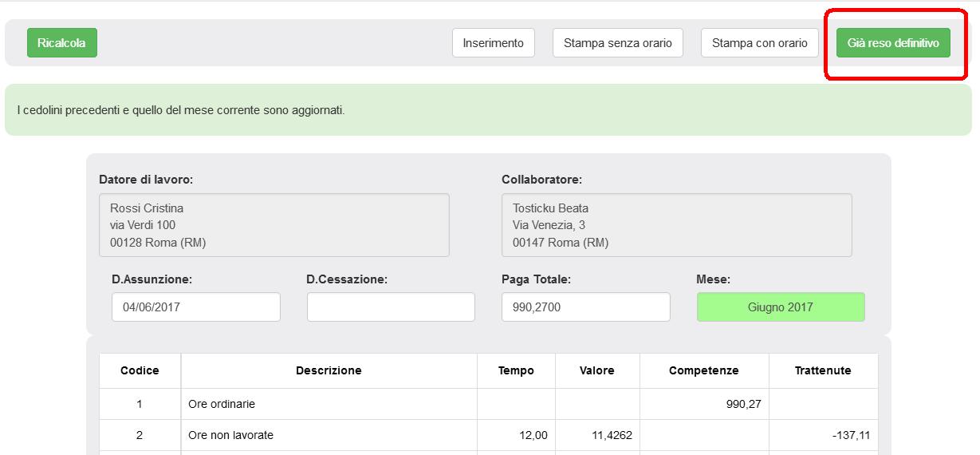This screenshot has width=980, height=455.
Task: Select the Competenze column header
Action: 703,370
